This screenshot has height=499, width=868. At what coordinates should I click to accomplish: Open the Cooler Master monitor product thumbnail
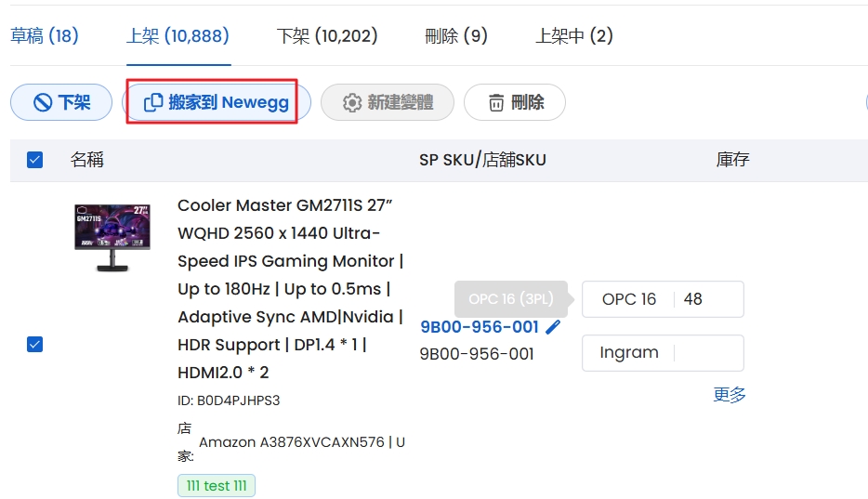[x=112, y=238]
